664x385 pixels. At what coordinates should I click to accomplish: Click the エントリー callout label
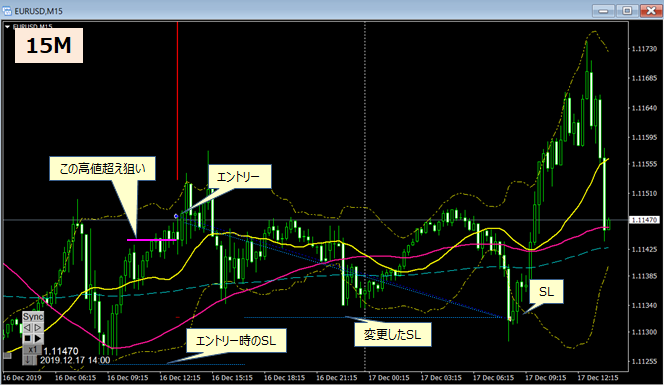click(239, 176)
